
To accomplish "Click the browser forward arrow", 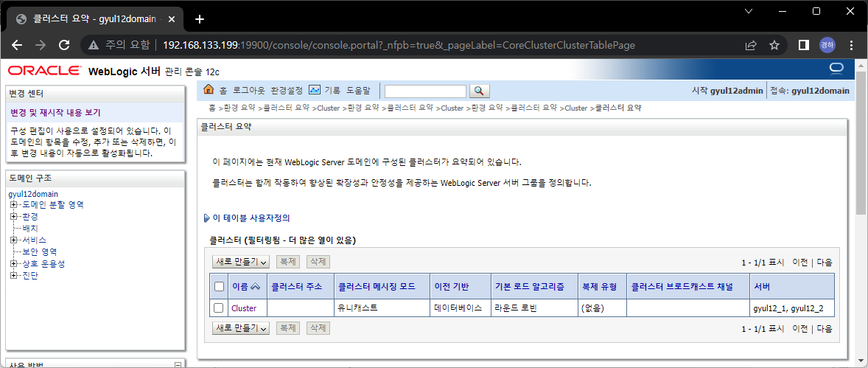I will tap(41, 45).
